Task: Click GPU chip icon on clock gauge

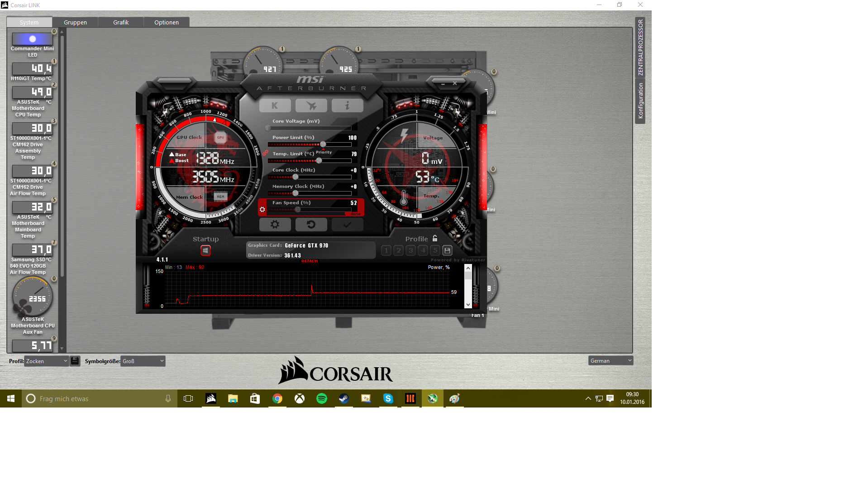Action: point(220,137)
